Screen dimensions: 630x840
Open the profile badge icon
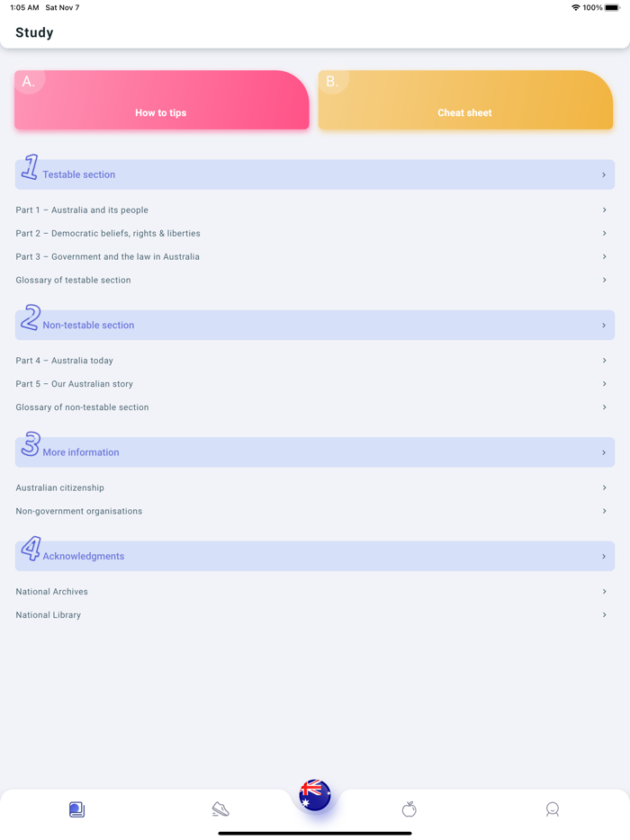pos(553,809)
